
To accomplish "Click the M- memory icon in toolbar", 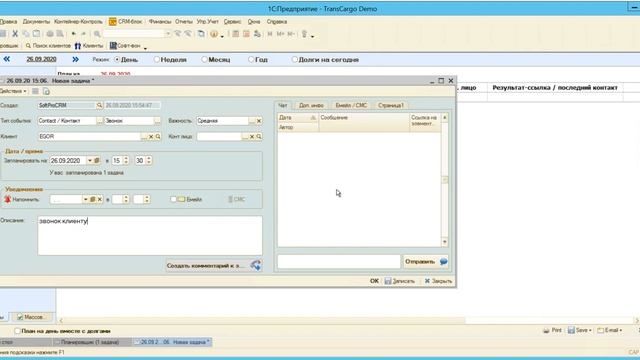I will pyautogui.click(x=291, y=34).
